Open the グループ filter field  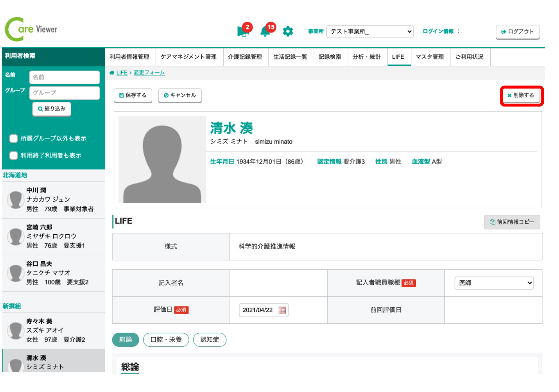pos(64,93)
